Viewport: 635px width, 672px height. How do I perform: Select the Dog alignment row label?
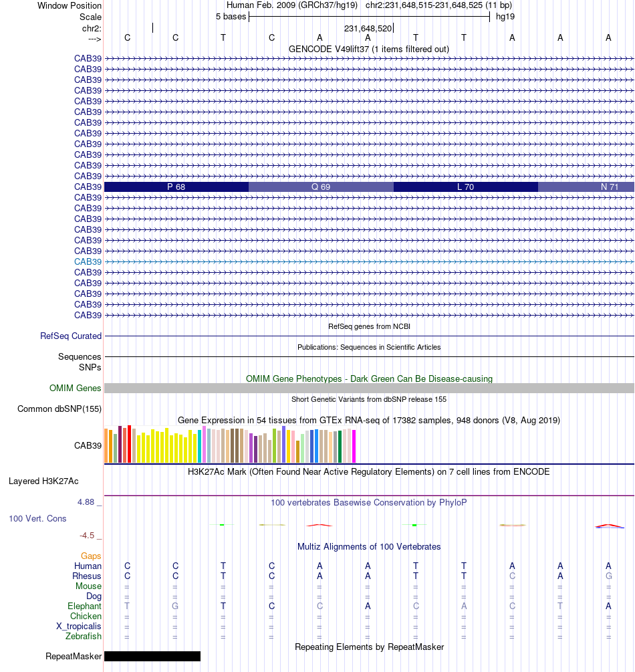pyautogui.click(x=94, y=596)
